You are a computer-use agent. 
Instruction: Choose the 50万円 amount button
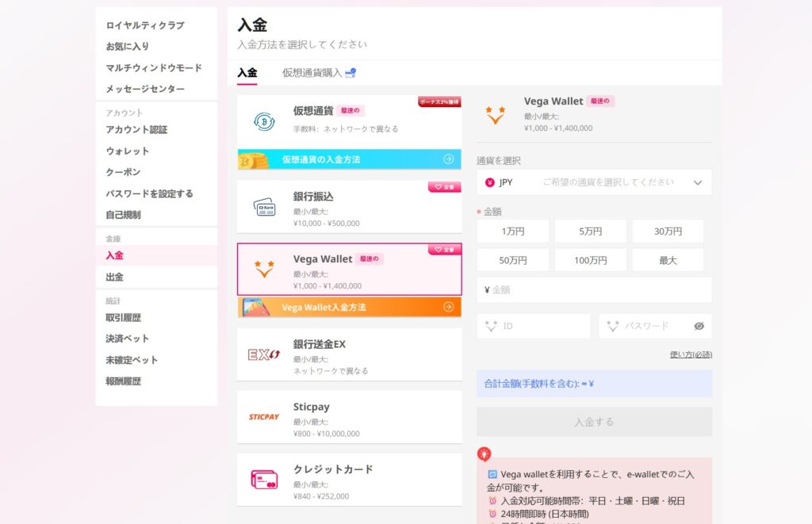click(x=513, y=260)
